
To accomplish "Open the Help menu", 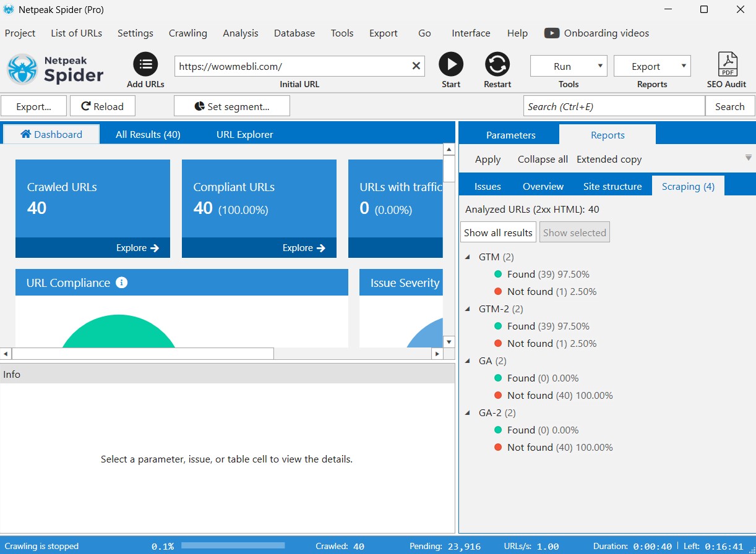I will (517, 33).
